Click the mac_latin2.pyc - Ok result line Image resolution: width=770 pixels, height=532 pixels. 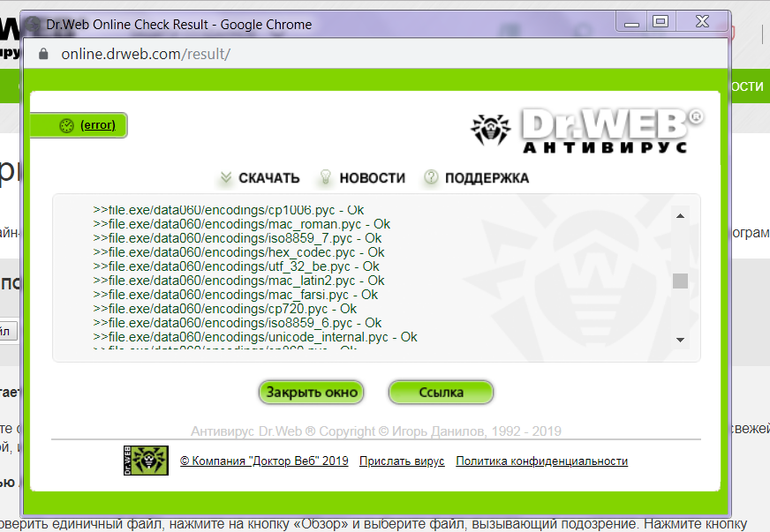(238, 281)
